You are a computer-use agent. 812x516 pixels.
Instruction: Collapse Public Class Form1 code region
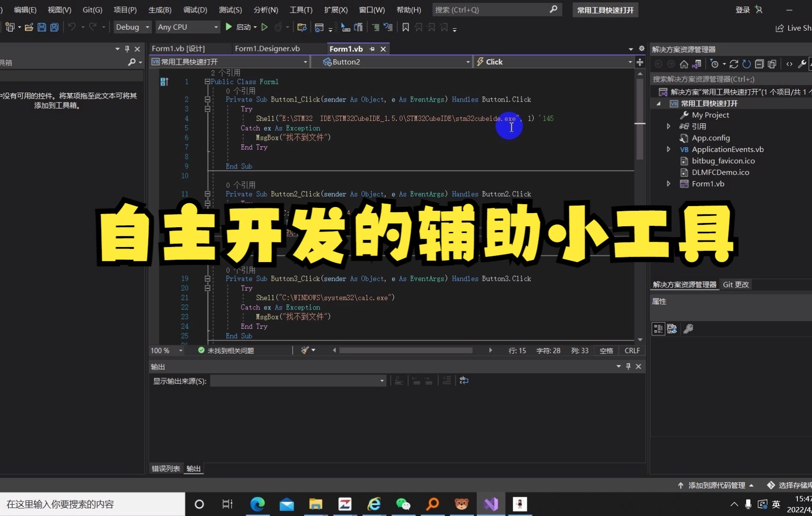click(x=207, y=81)
